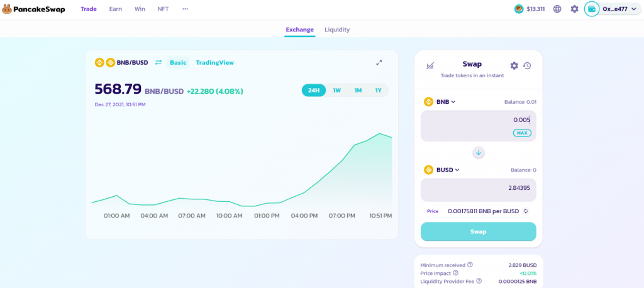Click the wallet icon in header
Viewport: 644px width, 288px height.
pos(592,9)
